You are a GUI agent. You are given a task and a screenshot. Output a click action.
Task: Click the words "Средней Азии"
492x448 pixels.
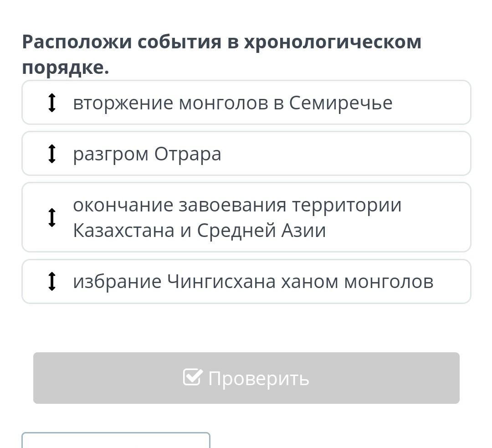[x=261, y=230]
